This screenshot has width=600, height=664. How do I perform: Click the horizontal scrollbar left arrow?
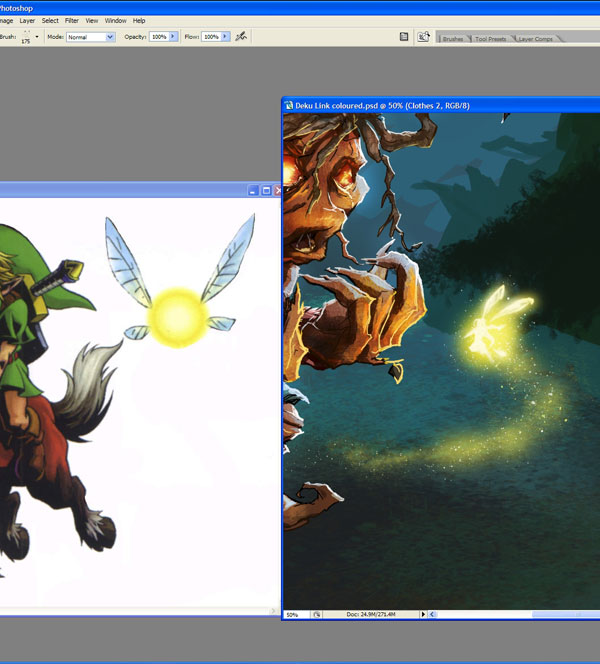tap(432, 614)
